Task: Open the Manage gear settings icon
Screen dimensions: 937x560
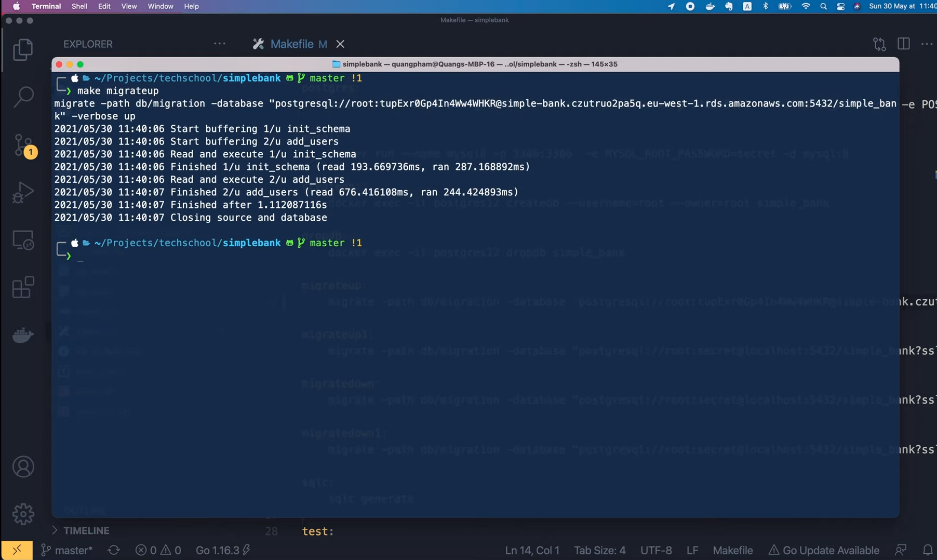Action: click(x=23, y=514)
